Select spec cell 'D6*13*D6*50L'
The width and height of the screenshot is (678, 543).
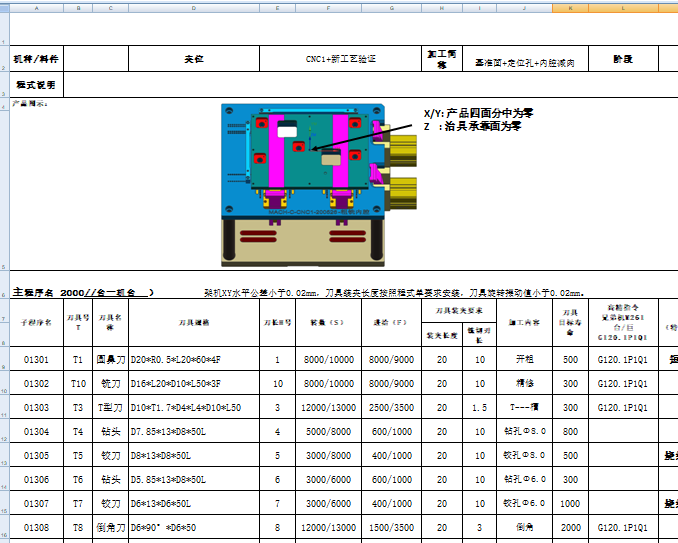[194, 503]
